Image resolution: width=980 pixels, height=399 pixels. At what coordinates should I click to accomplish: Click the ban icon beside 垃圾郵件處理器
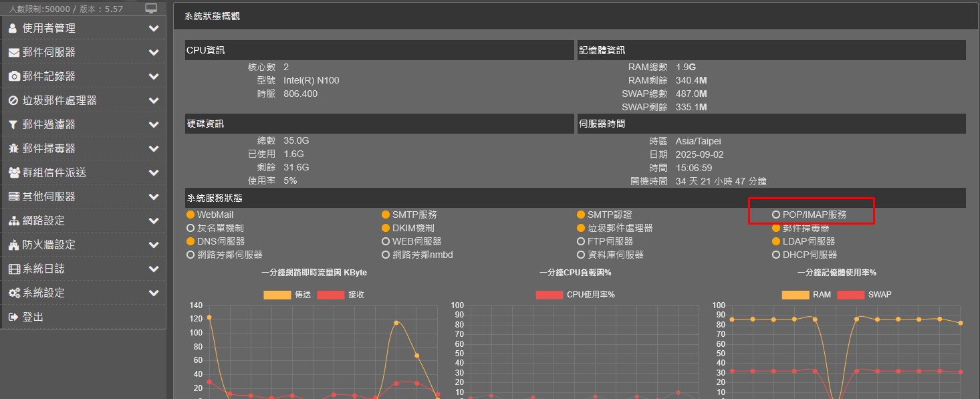click(13, 101)
